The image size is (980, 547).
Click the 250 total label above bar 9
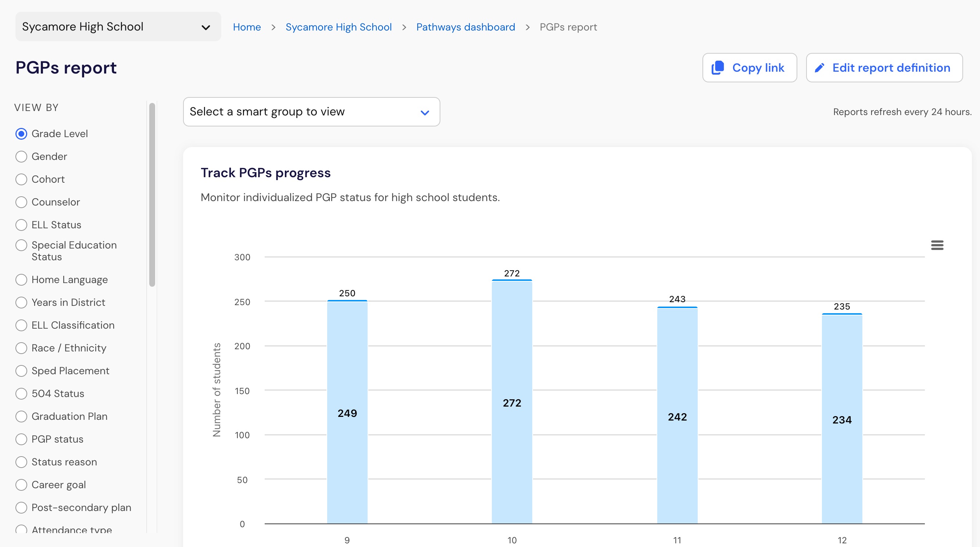[x=347, y=293]
